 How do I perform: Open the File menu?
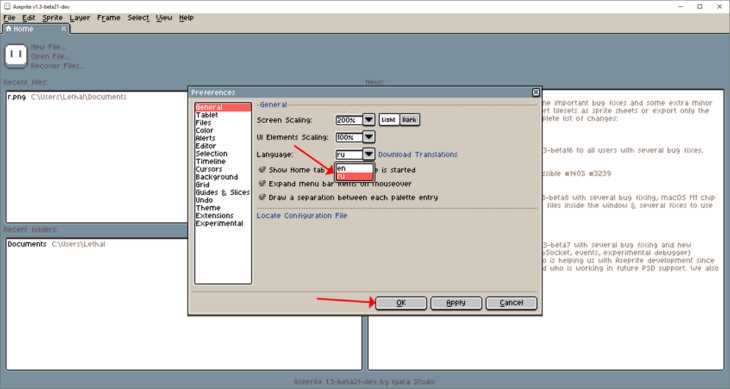[9, 18]
